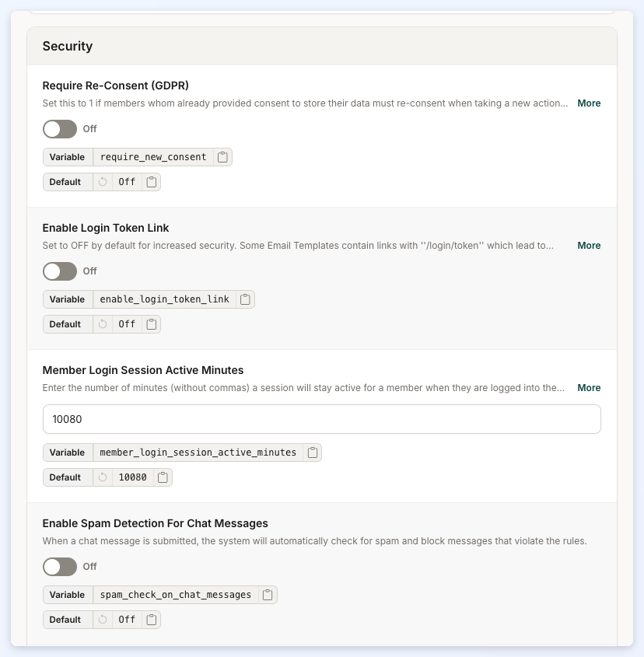This screenshot has width=644, height=657.
Task: Reset Enable Login Token Link to default
Action: coord(103,324)
